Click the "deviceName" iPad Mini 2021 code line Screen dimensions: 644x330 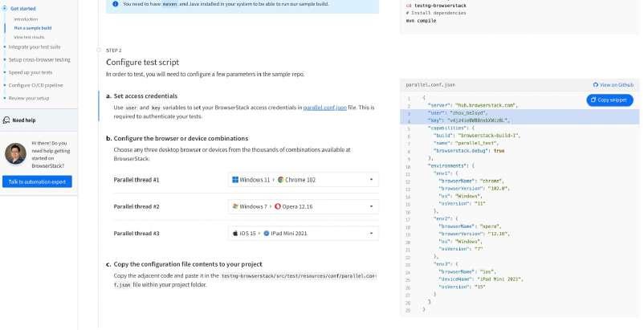click(x=481, y=279)
